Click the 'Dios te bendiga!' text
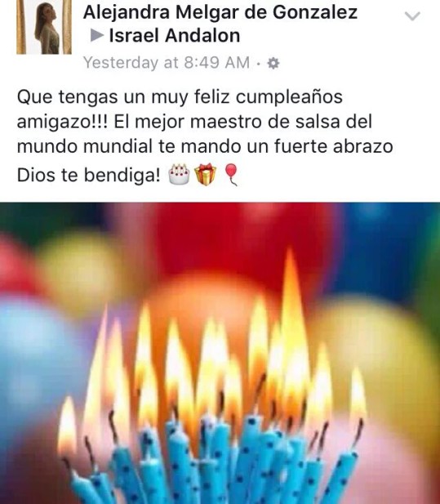440x504 pixels. pos(88,175)
